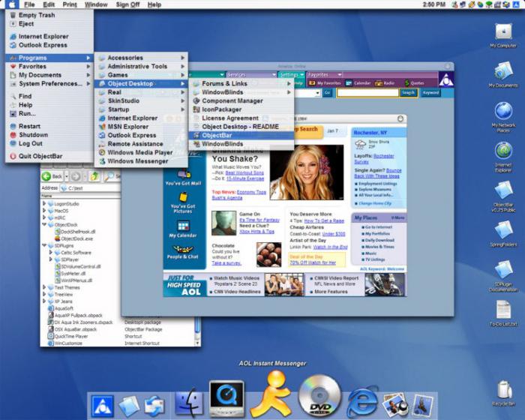Expand the MacOS folder in tree
The image size is (525, 420).
pos(44,211)
